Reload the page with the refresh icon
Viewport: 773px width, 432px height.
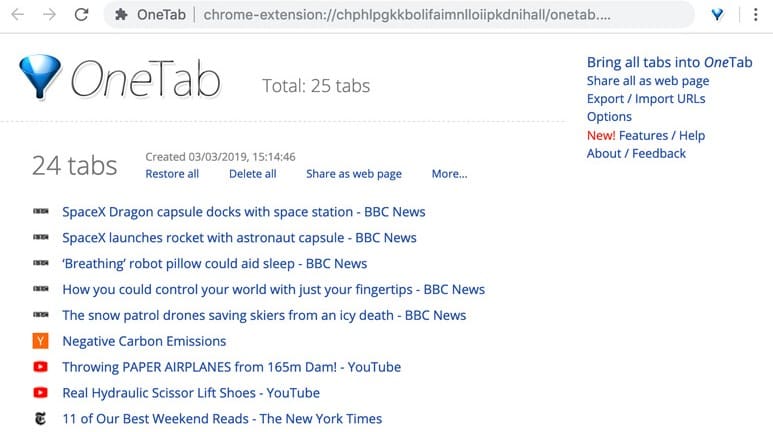[81, 15]
